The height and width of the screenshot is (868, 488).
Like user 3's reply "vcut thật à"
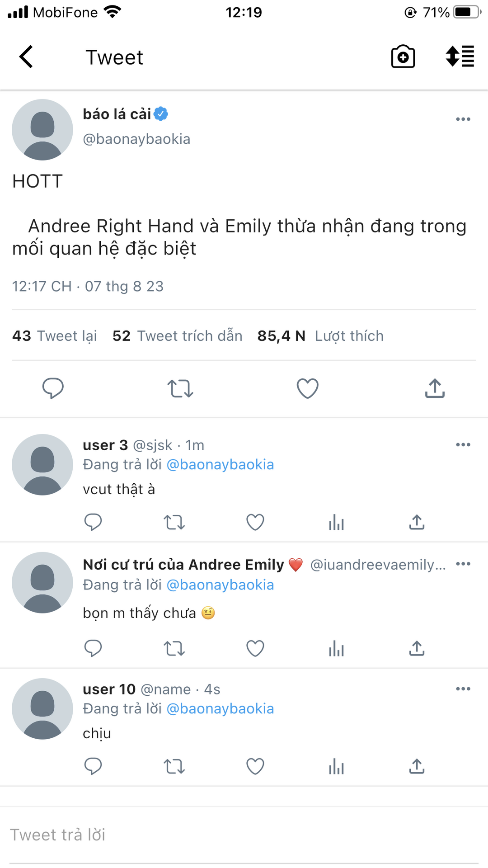point(255,522)
